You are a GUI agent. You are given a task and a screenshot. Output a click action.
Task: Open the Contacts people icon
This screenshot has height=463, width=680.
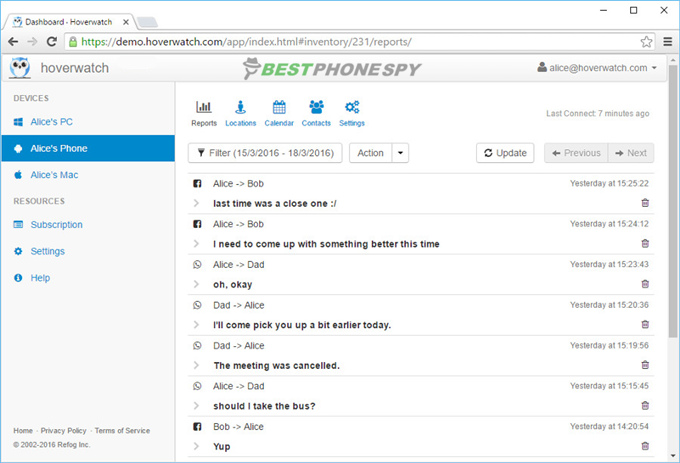(316, 107)
